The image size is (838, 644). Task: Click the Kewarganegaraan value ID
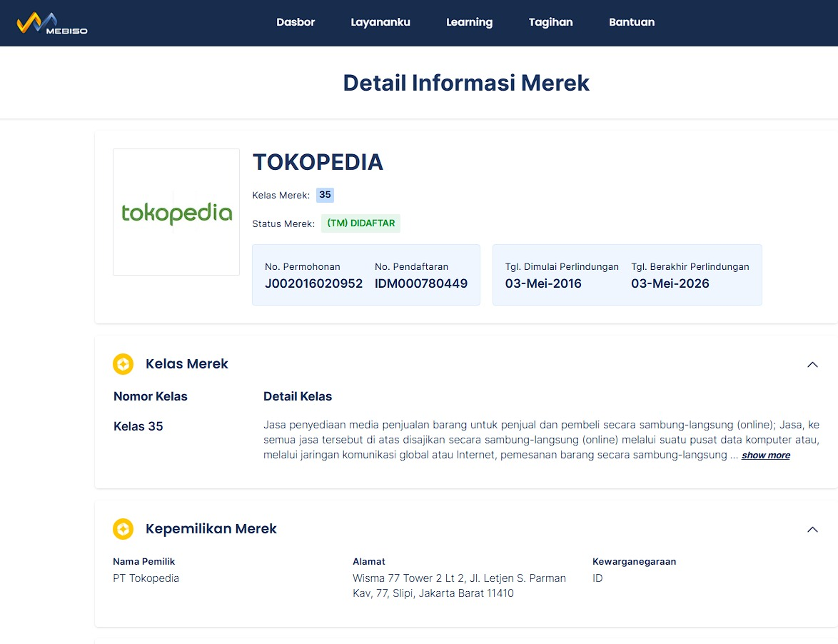(597, 578)
